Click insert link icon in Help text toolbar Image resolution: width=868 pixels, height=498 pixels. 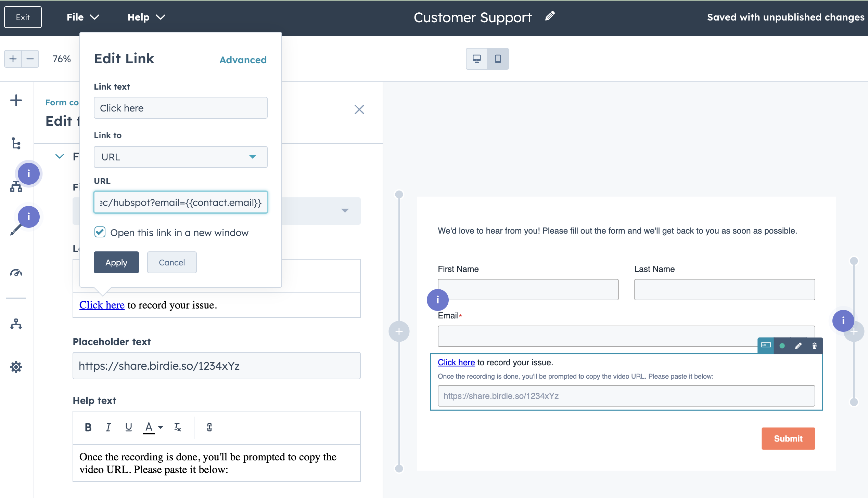click(209, 427)
